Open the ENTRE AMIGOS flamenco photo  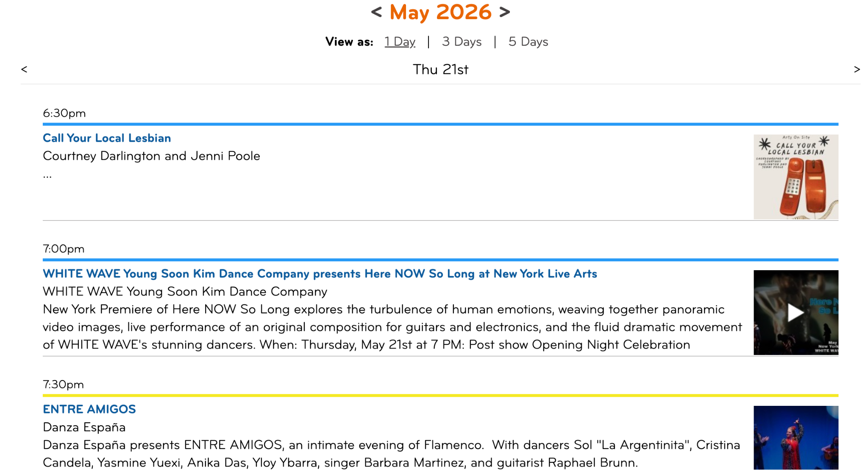[796, 438]
